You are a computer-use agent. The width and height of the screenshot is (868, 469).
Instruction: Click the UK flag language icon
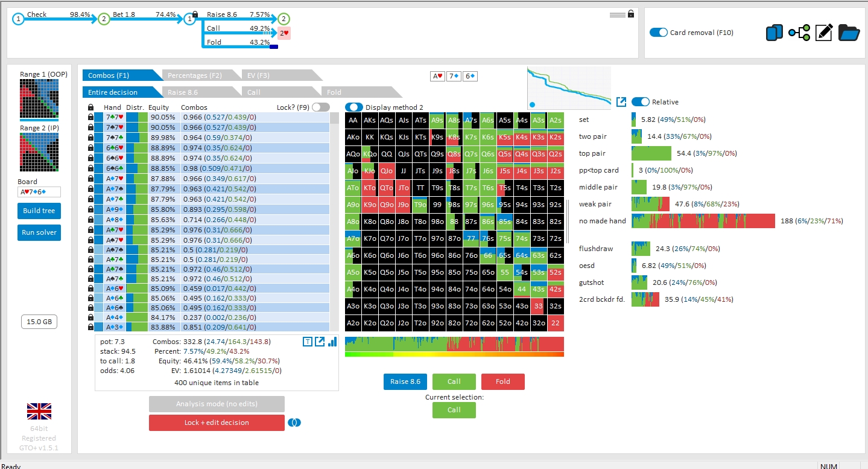[x=39, y=412]
